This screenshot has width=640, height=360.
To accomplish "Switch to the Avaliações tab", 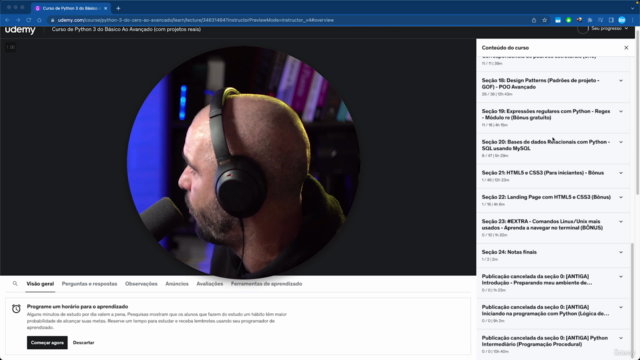I will tap(209, 284).
